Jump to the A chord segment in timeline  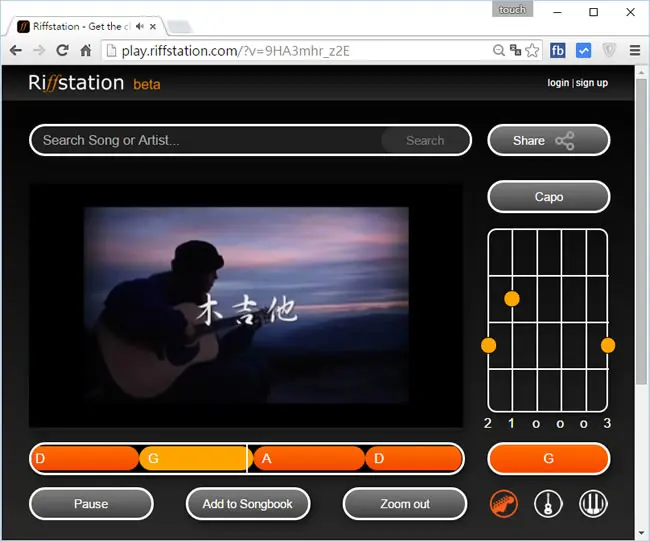pyautogui.click(x=309, y=458)
